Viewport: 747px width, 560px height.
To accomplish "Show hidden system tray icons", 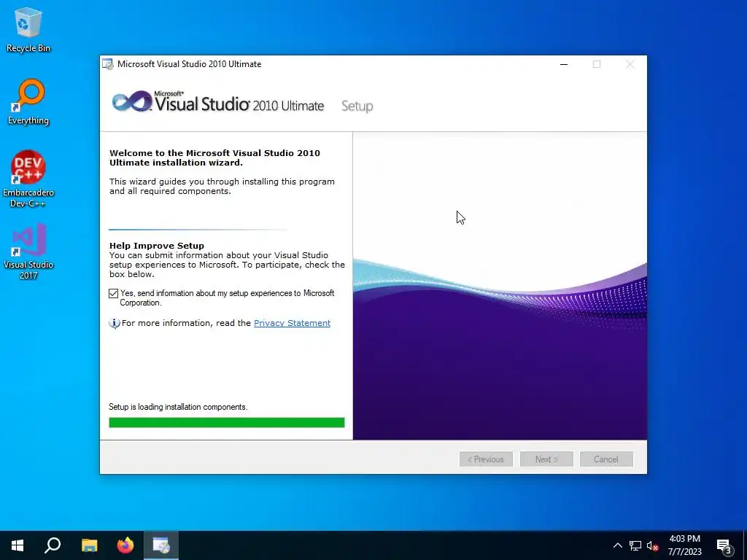I will (617, 545).
